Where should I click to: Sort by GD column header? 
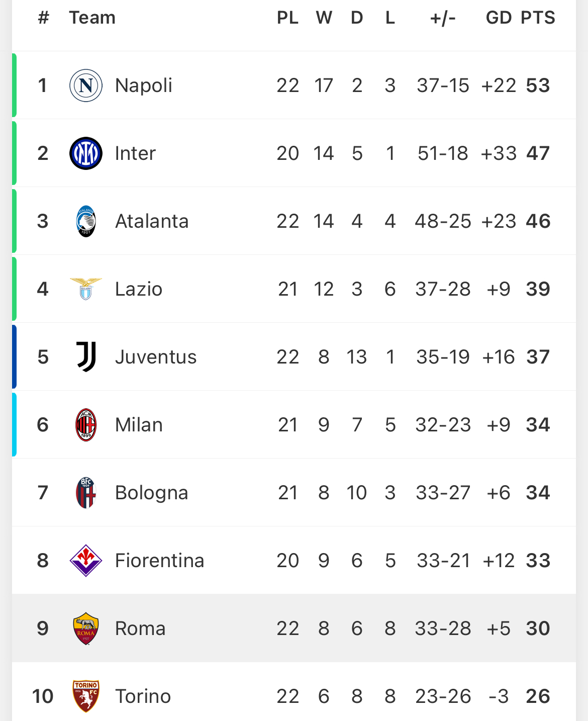[x=499, y=18]
